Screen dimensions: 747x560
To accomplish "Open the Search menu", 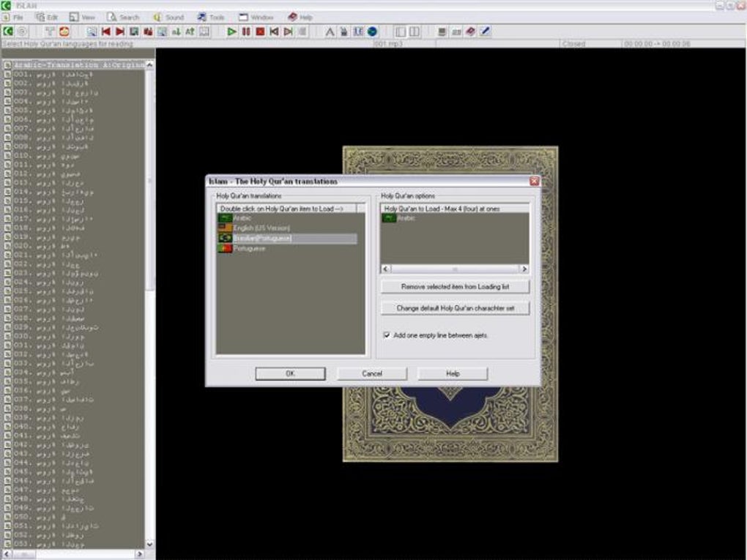I will pos(123,17).
